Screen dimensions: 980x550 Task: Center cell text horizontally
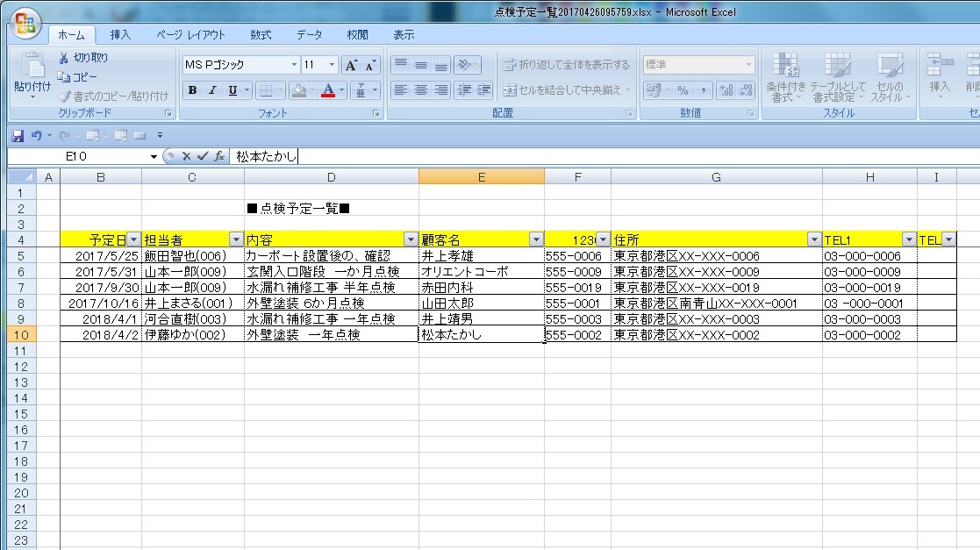coord(421,90)
